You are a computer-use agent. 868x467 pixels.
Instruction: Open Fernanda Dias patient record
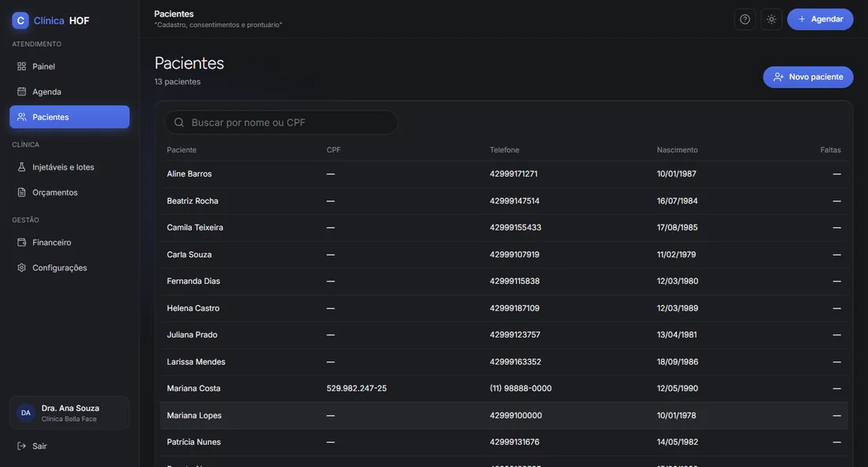(x=503, y=281)
